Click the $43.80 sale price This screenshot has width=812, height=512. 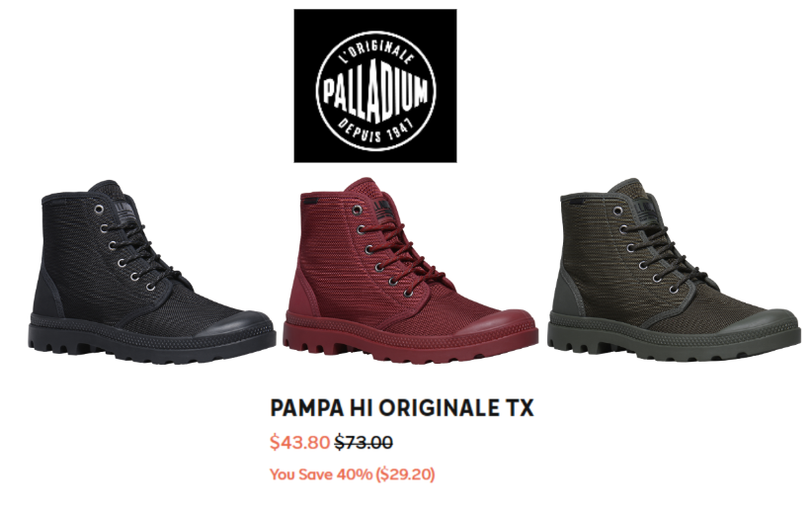pos(299,442)
